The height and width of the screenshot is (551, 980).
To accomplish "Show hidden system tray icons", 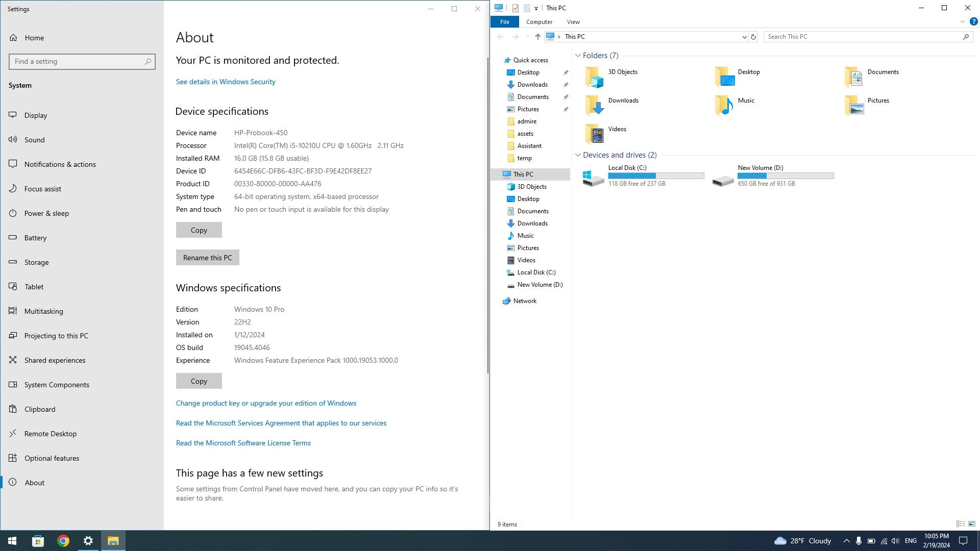I will coord(846,541).
